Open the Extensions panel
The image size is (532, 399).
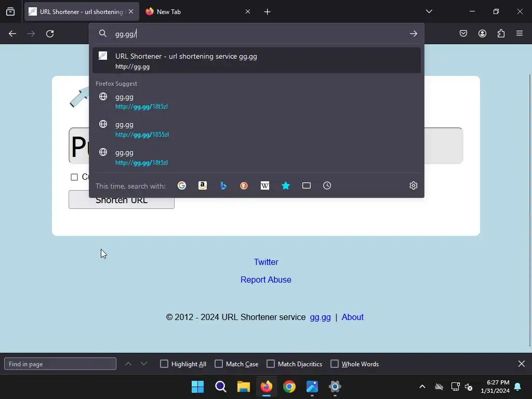pyautogui.click(x=501, y=33)
